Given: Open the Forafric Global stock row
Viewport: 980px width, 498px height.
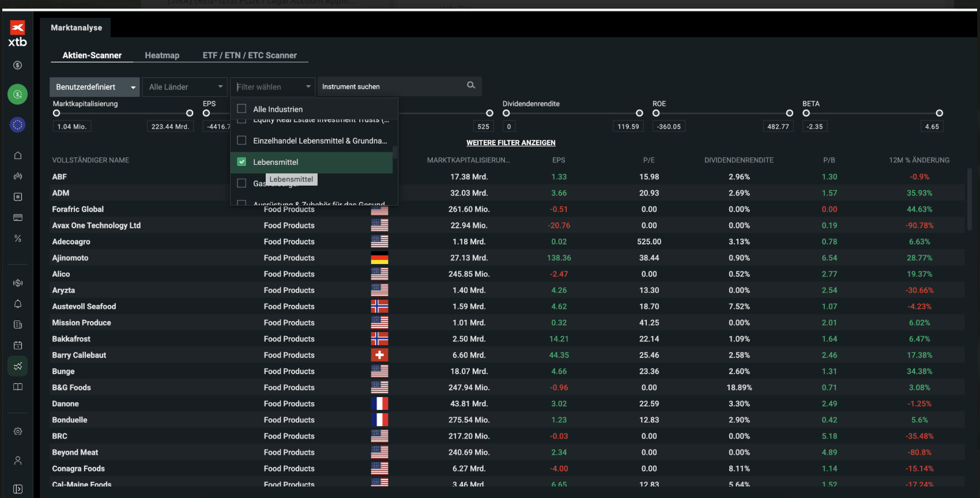Looking at the screenshot, I should coord(508,209).
